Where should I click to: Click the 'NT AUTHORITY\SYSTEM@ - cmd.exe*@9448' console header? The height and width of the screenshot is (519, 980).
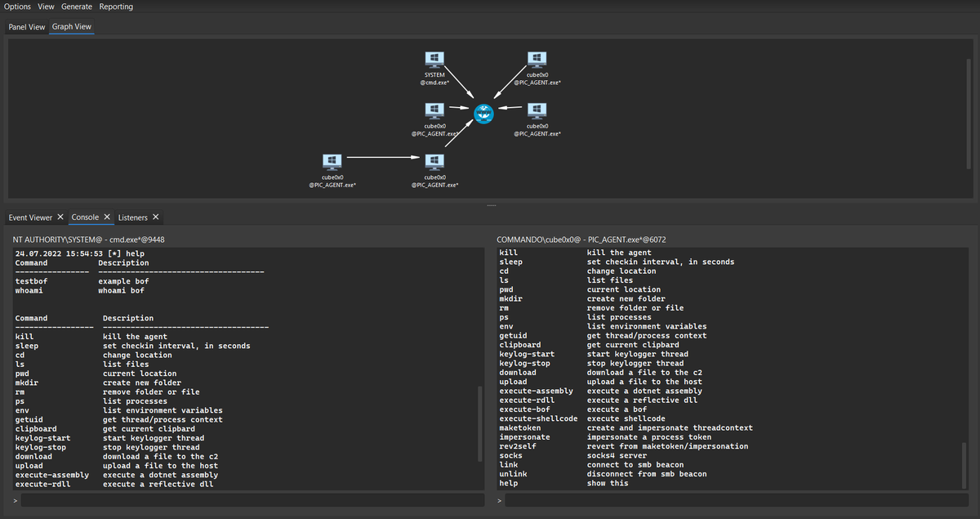pos(88,239)
